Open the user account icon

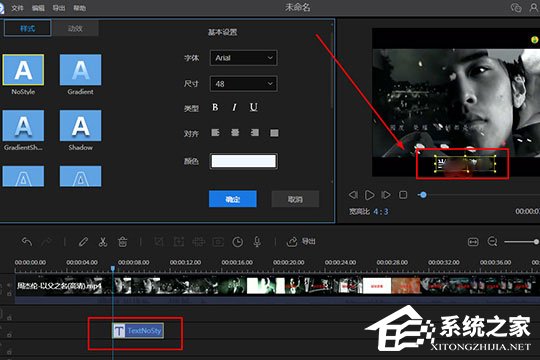(535, 7)
